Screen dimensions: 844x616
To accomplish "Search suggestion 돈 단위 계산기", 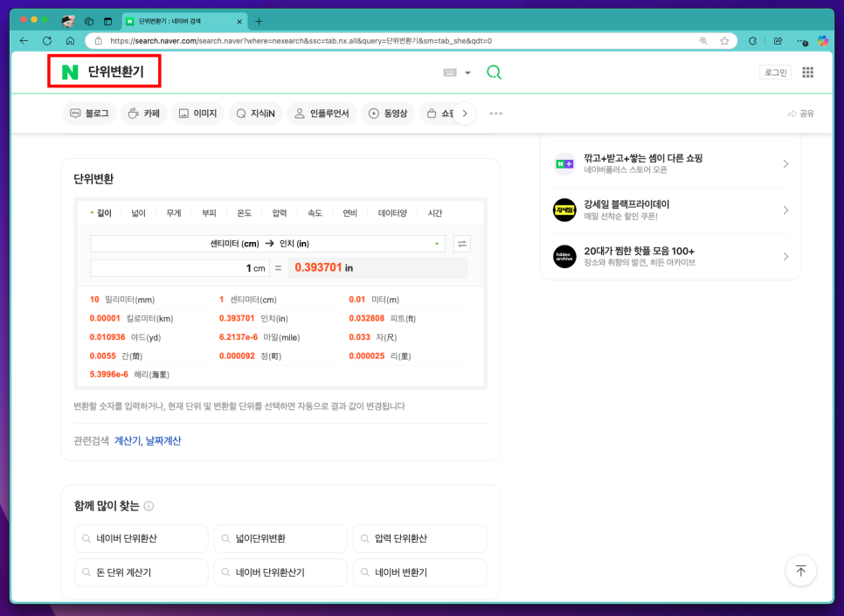I will (x=141, y=572).
